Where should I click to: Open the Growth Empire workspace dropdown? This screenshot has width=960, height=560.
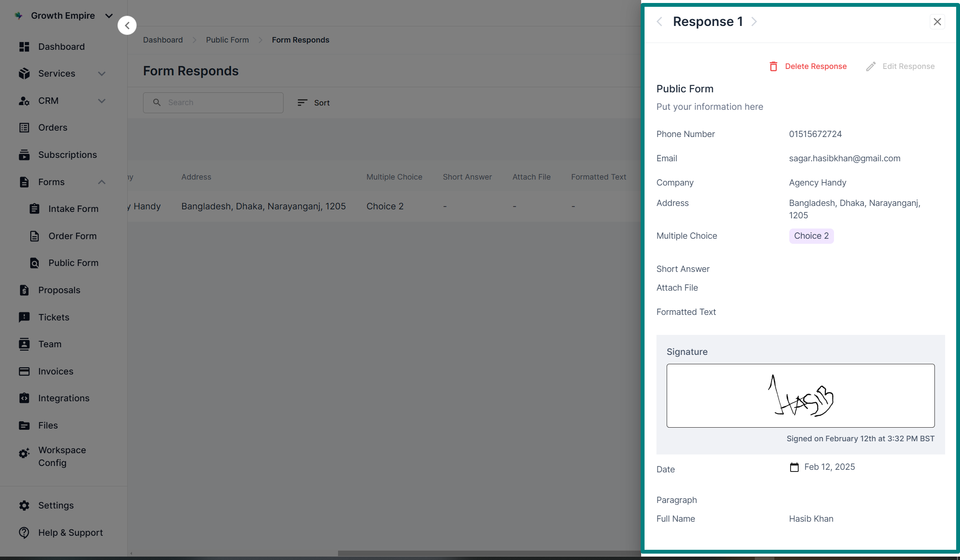point(109,16)
